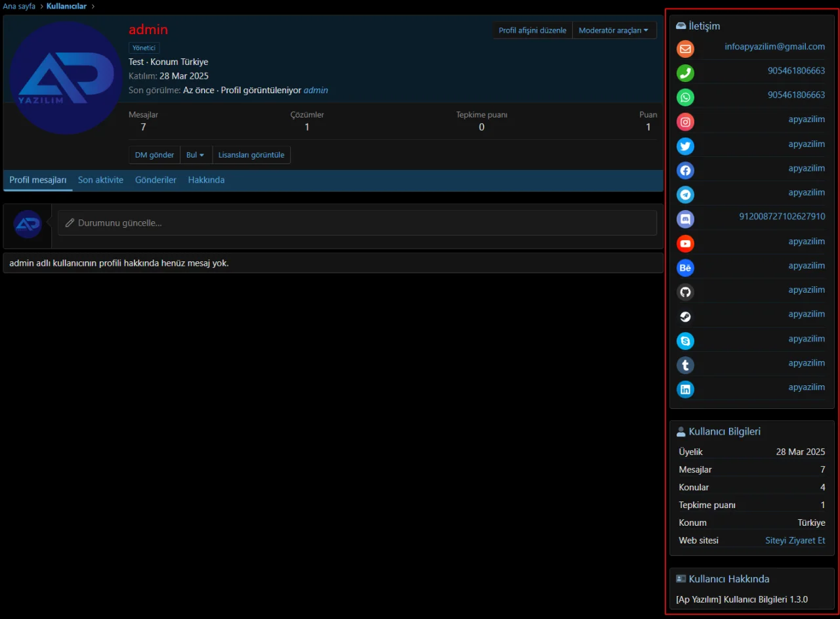Click the GitHub icon
The height and width of the screenshot is (619, 840).
(685, 292)
